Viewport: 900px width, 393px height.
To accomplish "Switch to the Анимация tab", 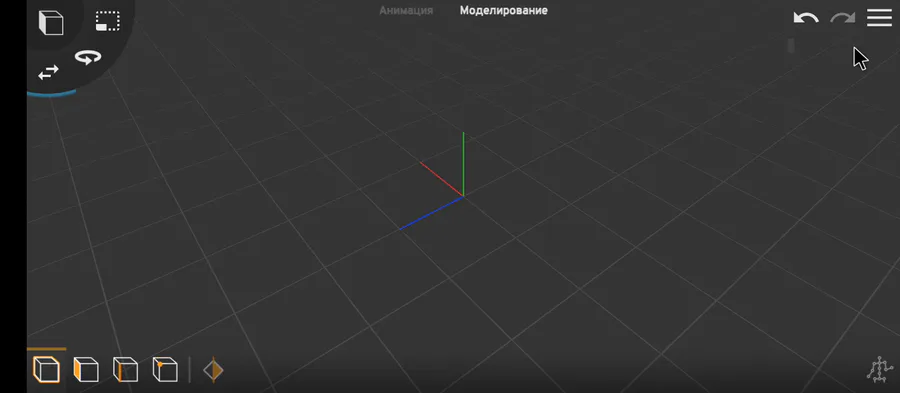I will coord(406,10).
